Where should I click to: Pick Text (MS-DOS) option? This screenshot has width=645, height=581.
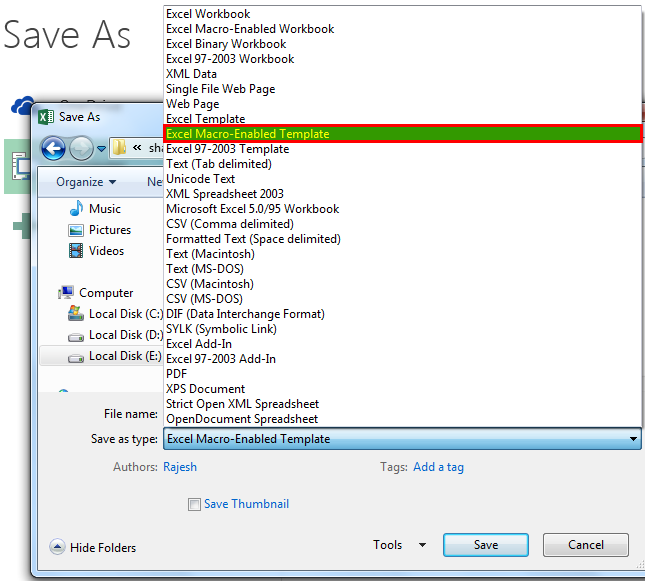pyautogui.click(x=402, y=269)
